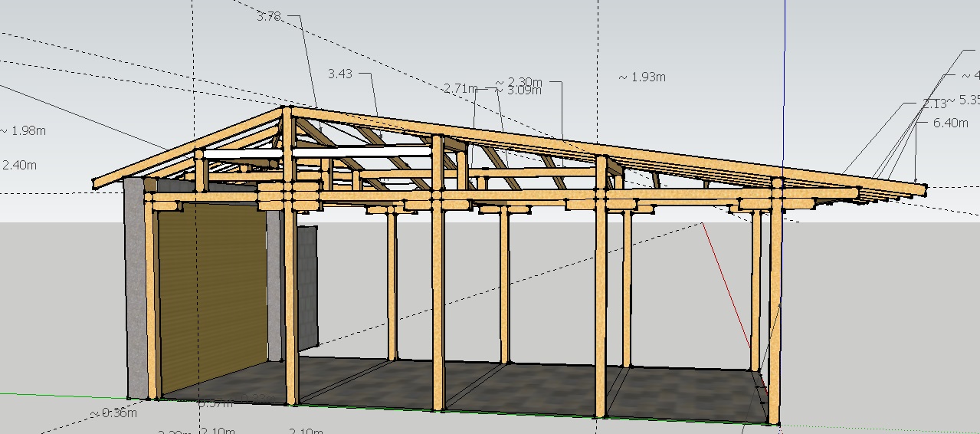
Task: Click the right end of roof eave
Action: (923, 187)
